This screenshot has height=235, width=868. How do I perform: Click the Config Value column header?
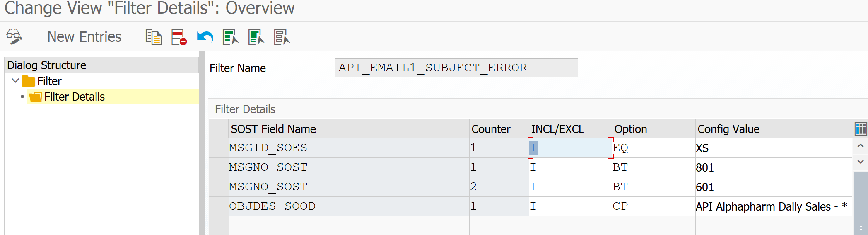coord(728,129)
